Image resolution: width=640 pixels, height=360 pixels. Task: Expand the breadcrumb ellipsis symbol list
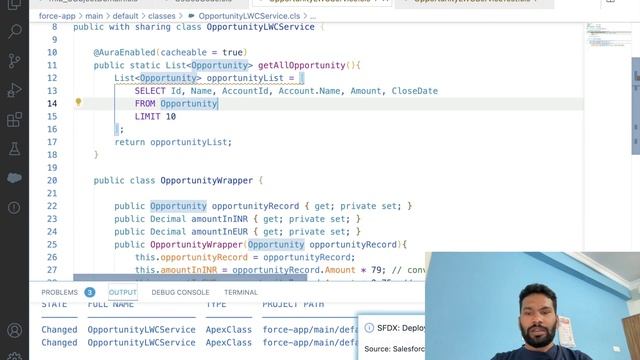313,17
